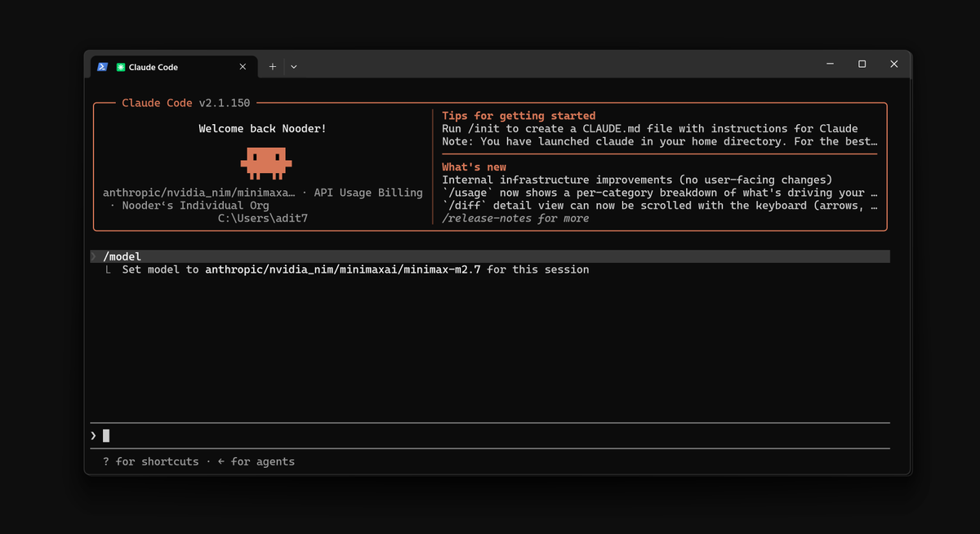Image resolution: width=980 pixels, height=534 pixels.
Task: Click "Tips for getting started" heading
Action: pyautogui.click(x=519, y=116)
